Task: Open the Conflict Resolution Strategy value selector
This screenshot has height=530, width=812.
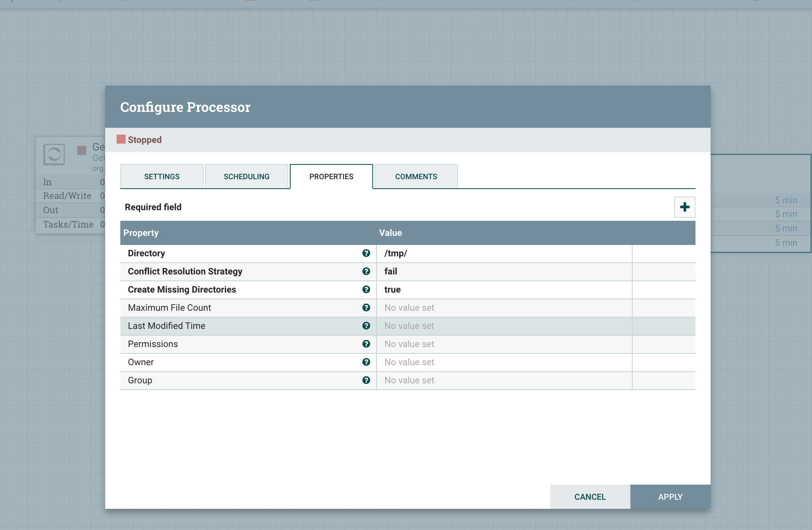Action: (503, 271)
